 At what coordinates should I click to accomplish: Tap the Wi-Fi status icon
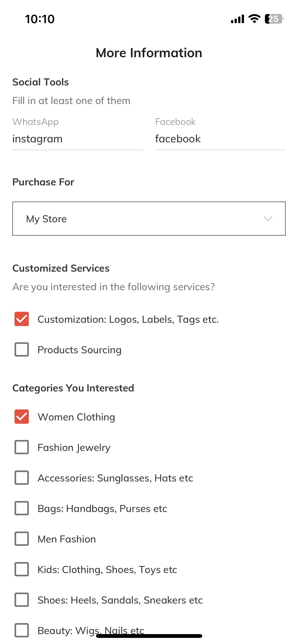pos(254,19)
